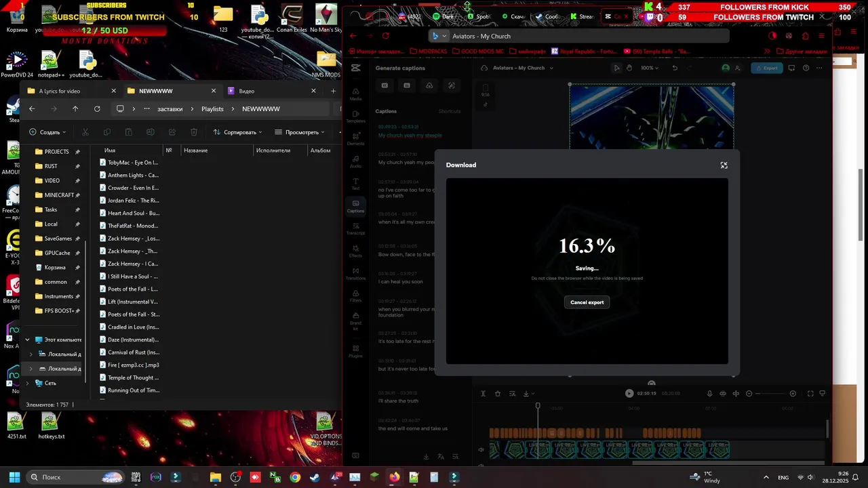Select the pointer tool in CapCut header
The image size is (868, 488).
tap(616, 68)
